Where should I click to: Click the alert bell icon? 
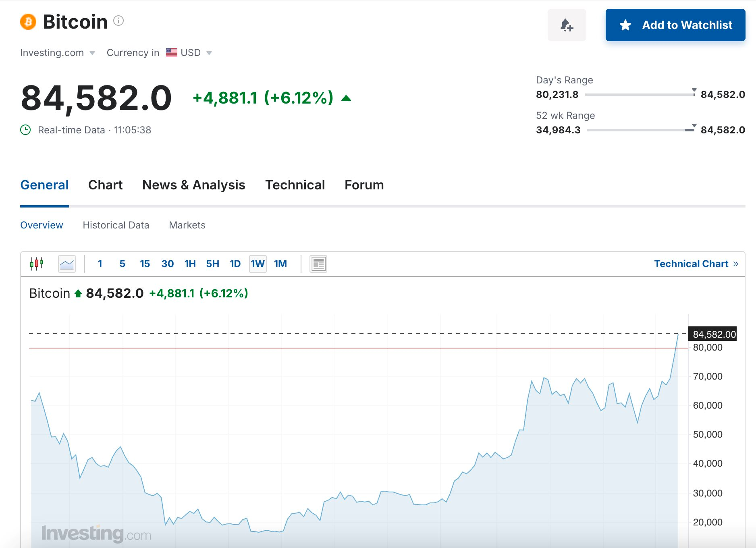(x=567, y=25)
